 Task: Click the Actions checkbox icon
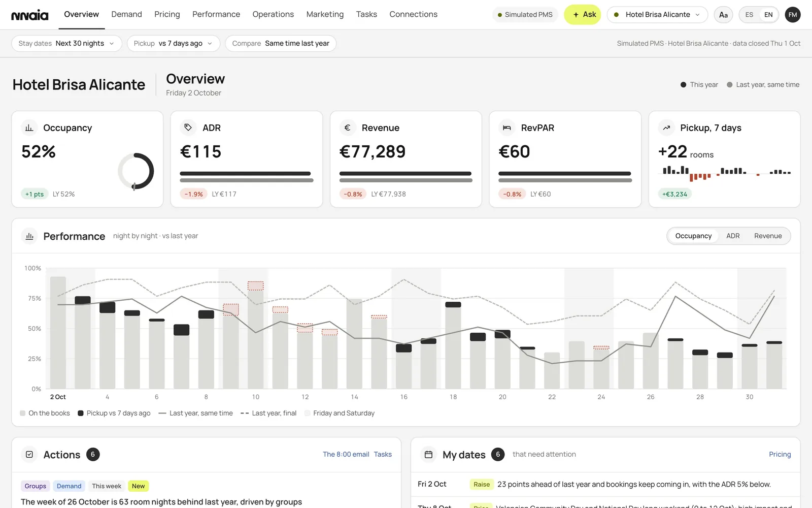tap(29, 455)
